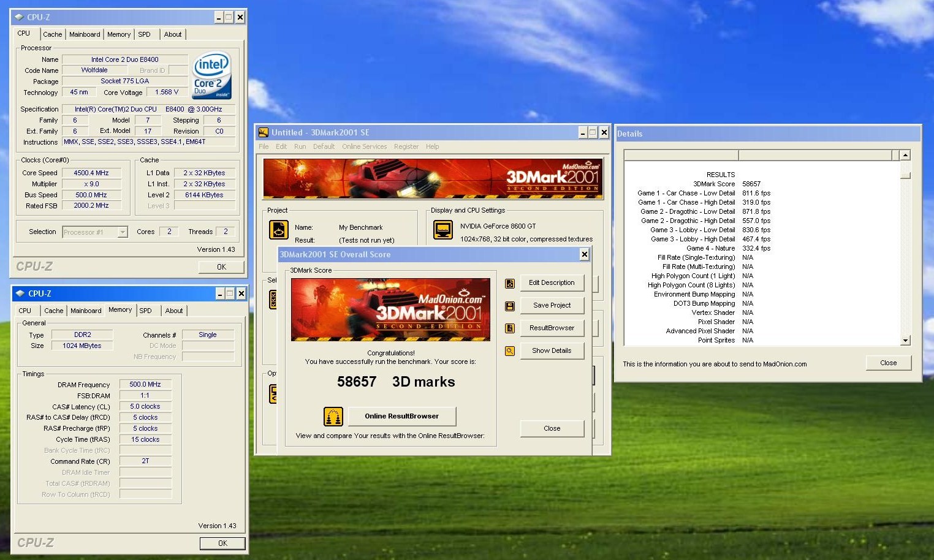Open SPD tab in bottom CPU-Z window
The image size is (934, 560).
(x=146, y=311)
